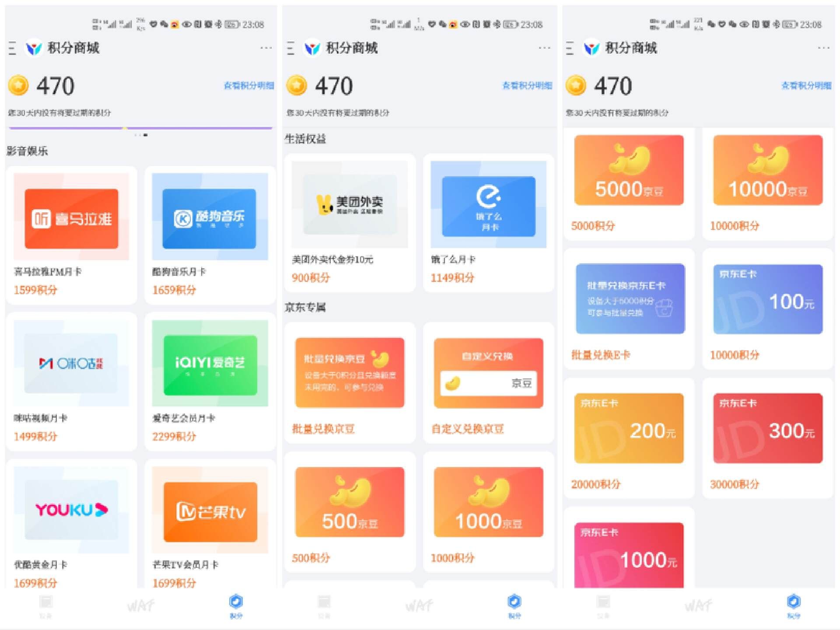Click 900积分 price under 美团外卖
840x630 pixels.
tap(311, 278)
